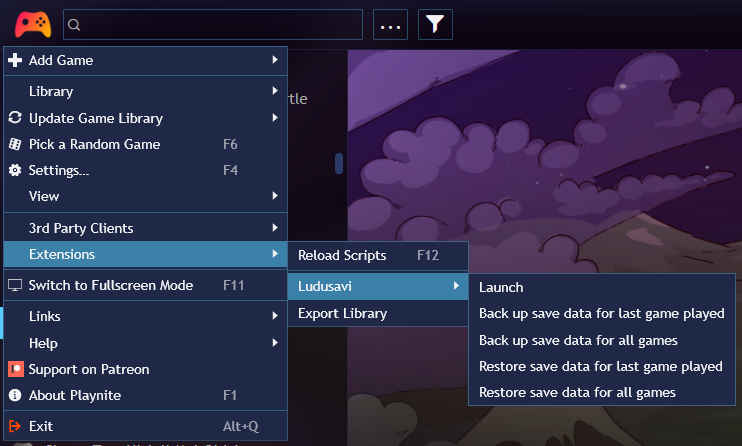
Task: Choose Support on Patreon
Action: [x=145, y=369]
